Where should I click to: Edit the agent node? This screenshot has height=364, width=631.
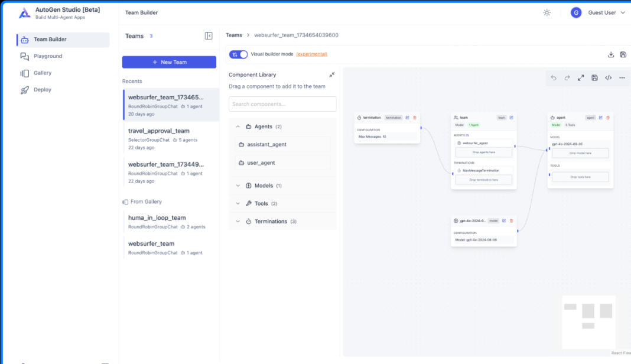(x=600, y=118)
